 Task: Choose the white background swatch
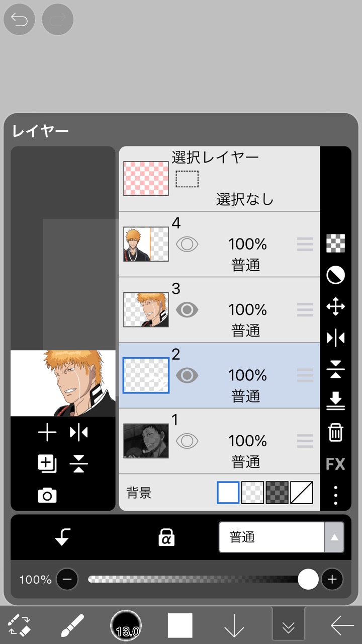[228, 493]
